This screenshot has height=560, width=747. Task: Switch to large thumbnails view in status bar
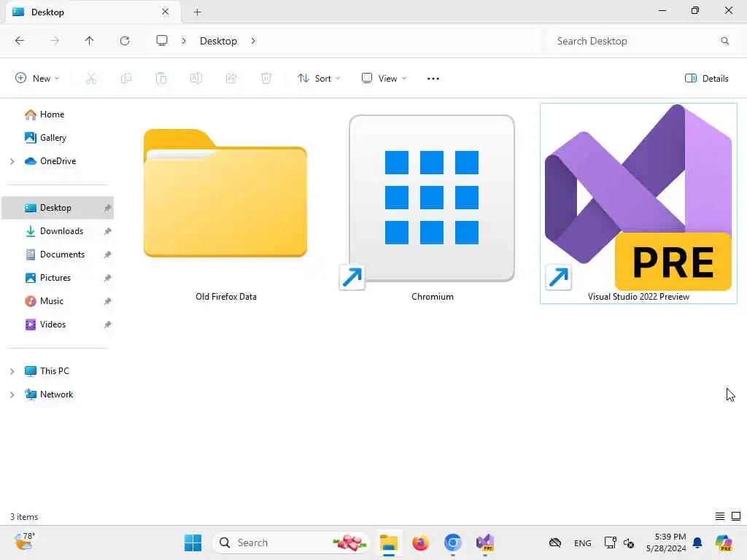pos(736,516)
